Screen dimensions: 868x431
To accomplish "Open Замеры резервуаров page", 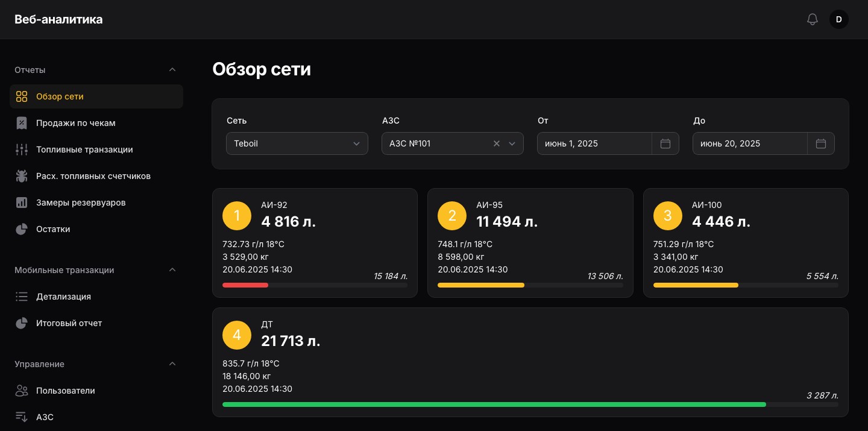I will point(96,203).
